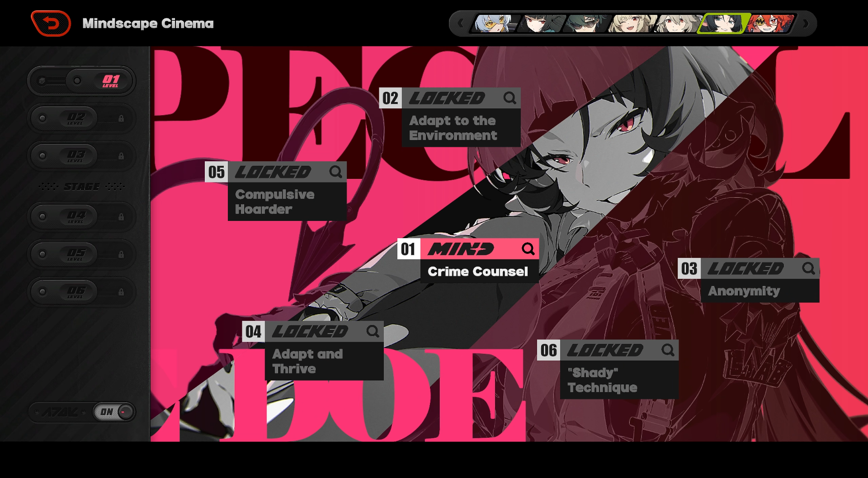
Task: Toggle Level 05 mindscape switch
Action: click(82, 254)
